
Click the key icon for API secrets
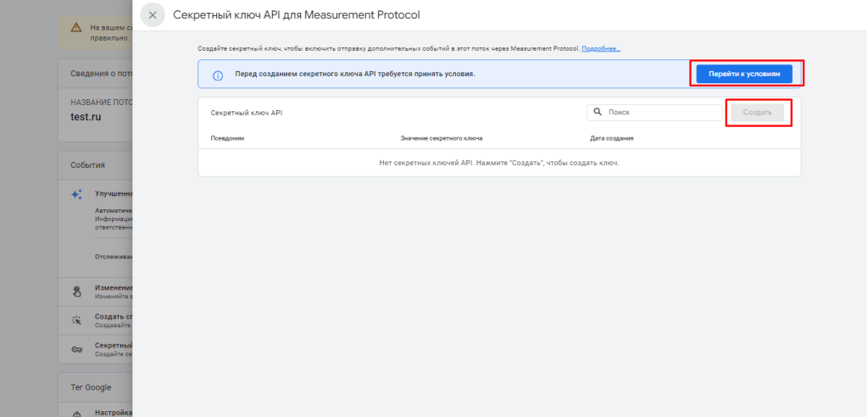point(76,349)
